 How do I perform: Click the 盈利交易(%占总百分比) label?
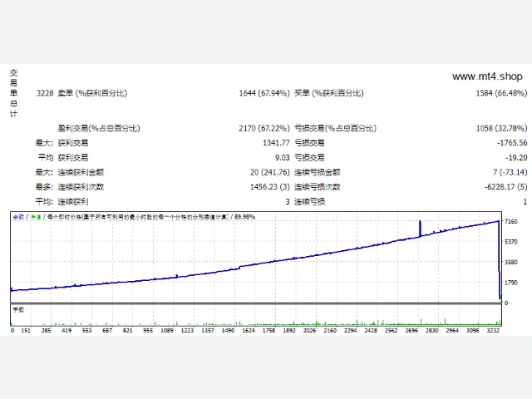click(x=99, y=128)
